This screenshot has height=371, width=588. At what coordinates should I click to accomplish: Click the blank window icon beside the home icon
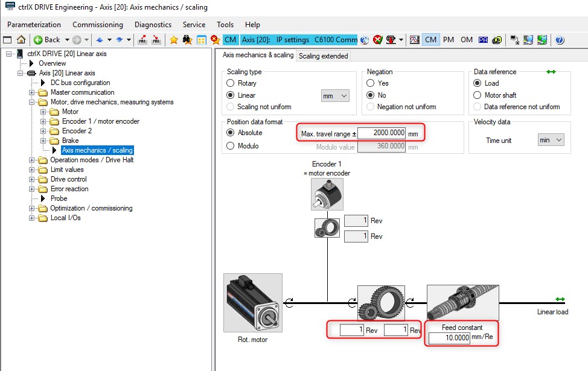point(7,40)
